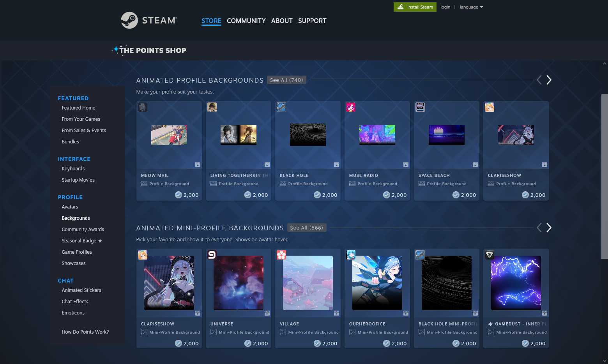The width and height of the screenshot is (608, 364).
Task: Open How Do Points Work? link
Action: [x=85, y=332]
